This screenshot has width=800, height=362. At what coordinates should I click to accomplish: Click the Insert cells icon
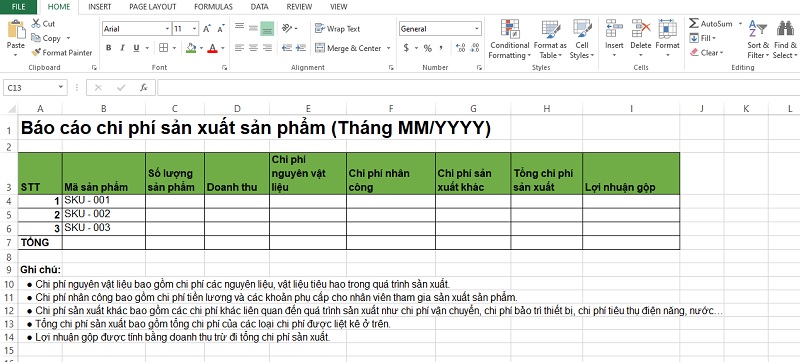(614, 29)
